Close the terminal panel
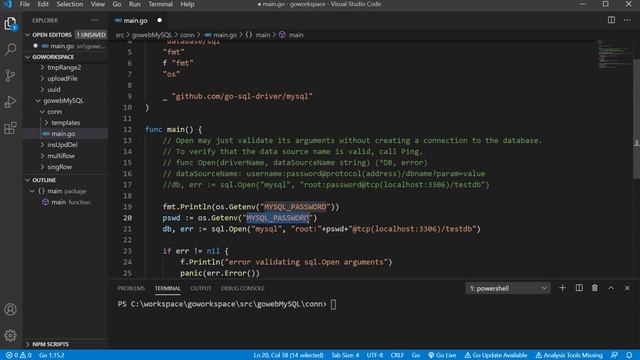The width and height of the screenshot is (640, 360). (x=627, y=288)
